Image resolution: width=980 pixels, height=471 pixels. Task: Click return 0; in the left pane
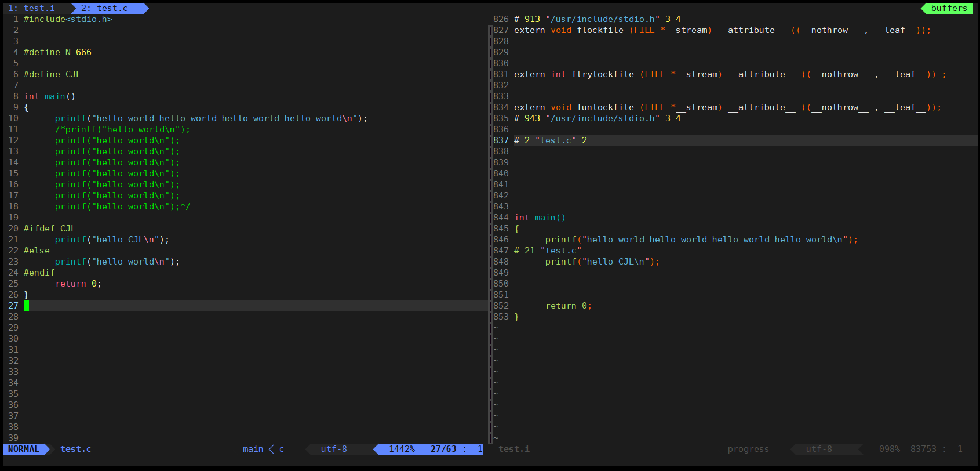pyautogui.click(x=78, y=284)
